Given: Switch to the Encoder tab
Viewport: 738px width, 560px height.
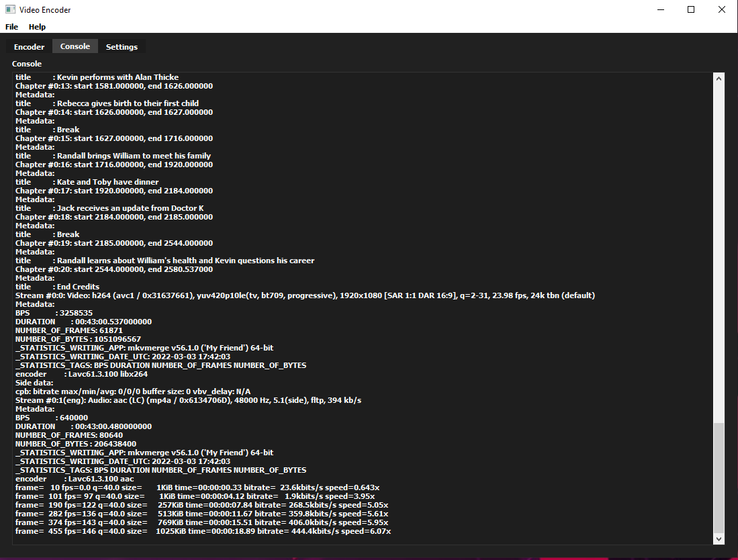Looking at the screenshot, I should [x=29, y=47].
